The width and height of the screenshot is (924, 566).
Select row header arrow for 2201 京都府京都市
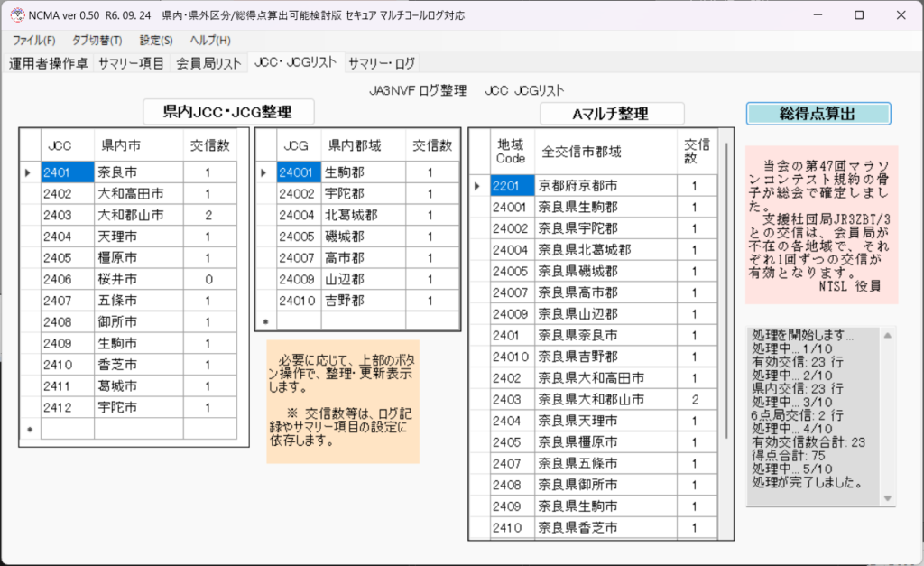tap(479, 186)
